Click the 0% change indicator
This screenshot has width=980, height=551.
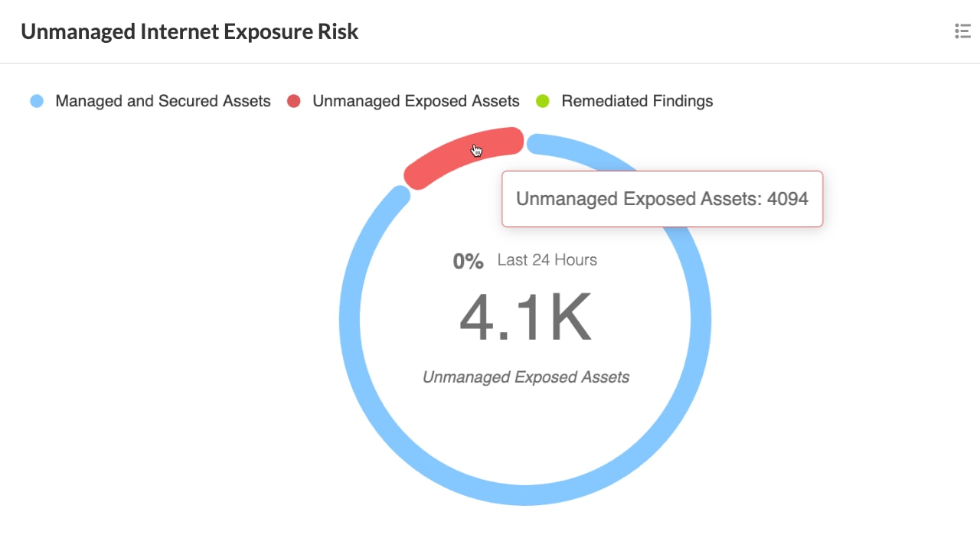pos(468,262)
